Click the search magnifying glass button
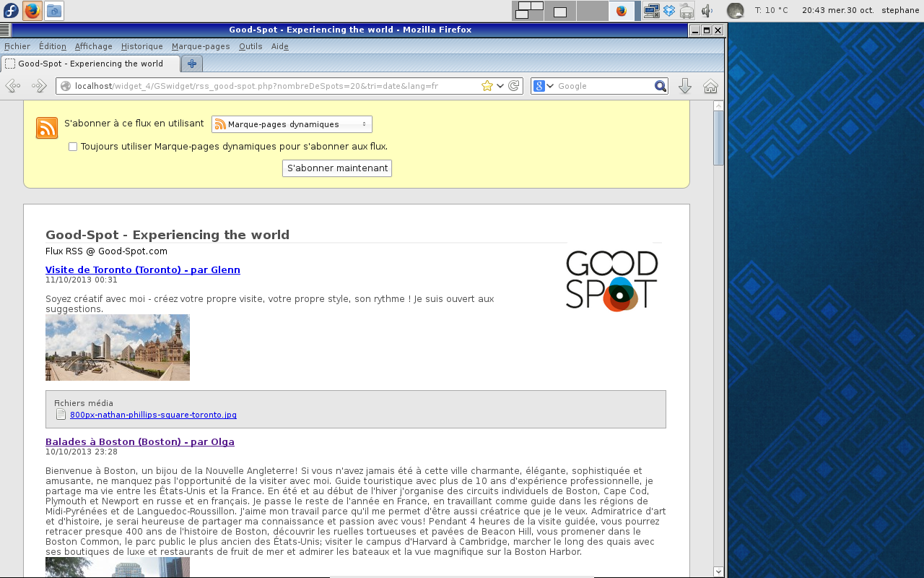Viewport: 924px width, 578px height. click(661, 86)
